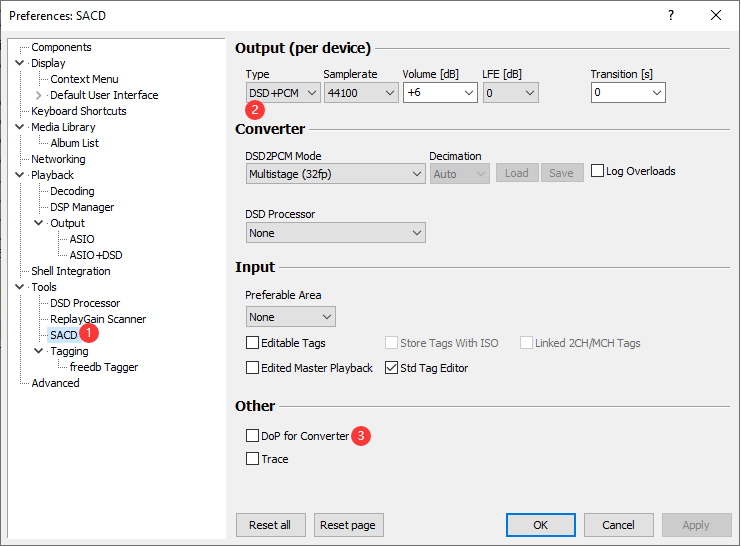Screen dimensions: 741x547
Task: Check the Log Overloads box
Action: 598,171
